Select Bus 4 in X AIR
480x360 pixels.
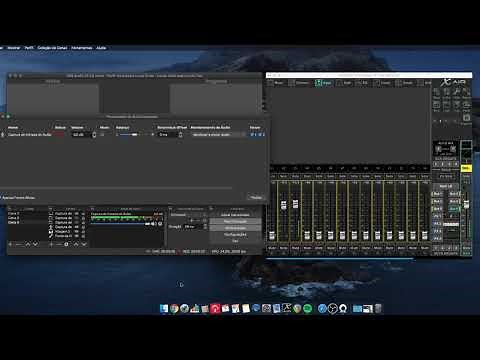tap(454, 201)
